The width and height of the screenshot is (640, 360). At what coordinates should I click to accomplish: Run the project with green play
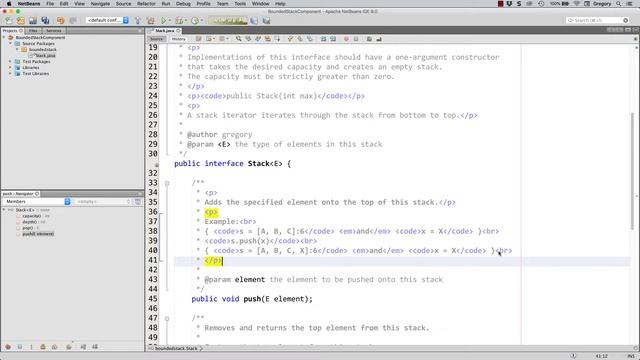tap(164, 20)
